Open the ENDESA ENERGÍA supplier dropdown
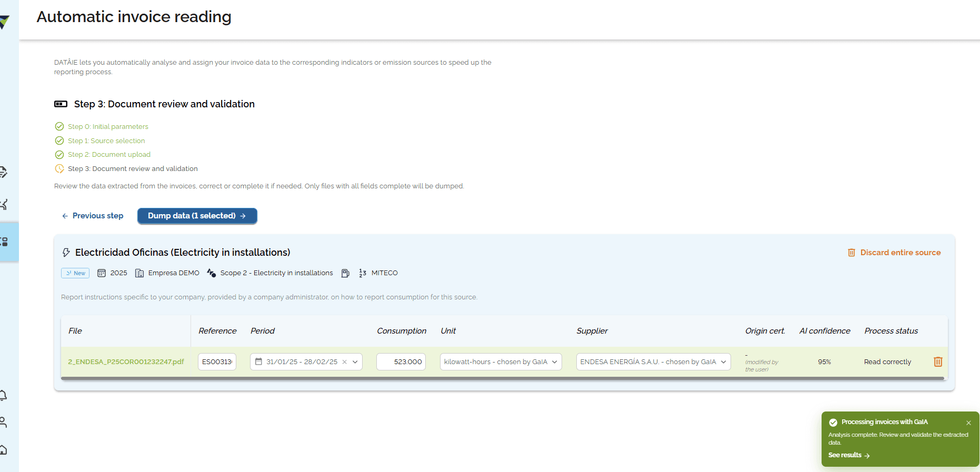Image resolution: width=980 pixels, height=472 pixels. (x=654, y=362)
